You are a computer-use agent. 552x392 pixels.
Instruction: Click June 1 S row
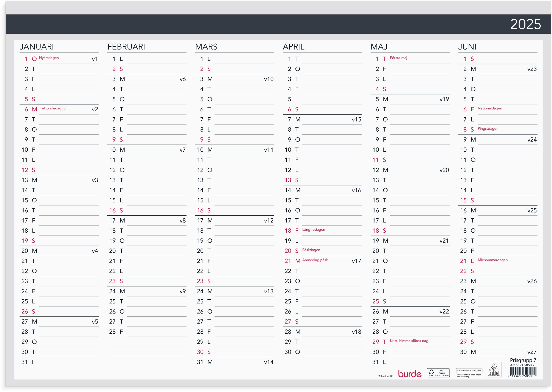pos(498,59)
